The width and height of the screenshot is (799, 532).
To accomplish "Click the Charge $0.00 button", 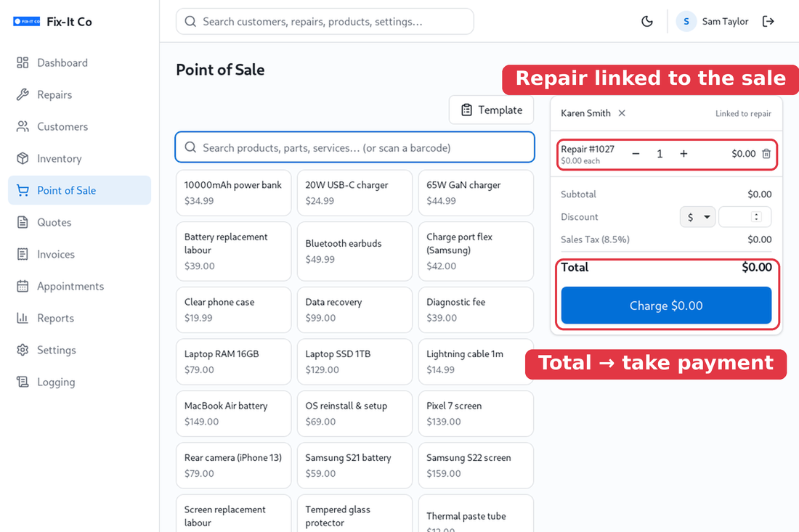I will click(666, 306).
